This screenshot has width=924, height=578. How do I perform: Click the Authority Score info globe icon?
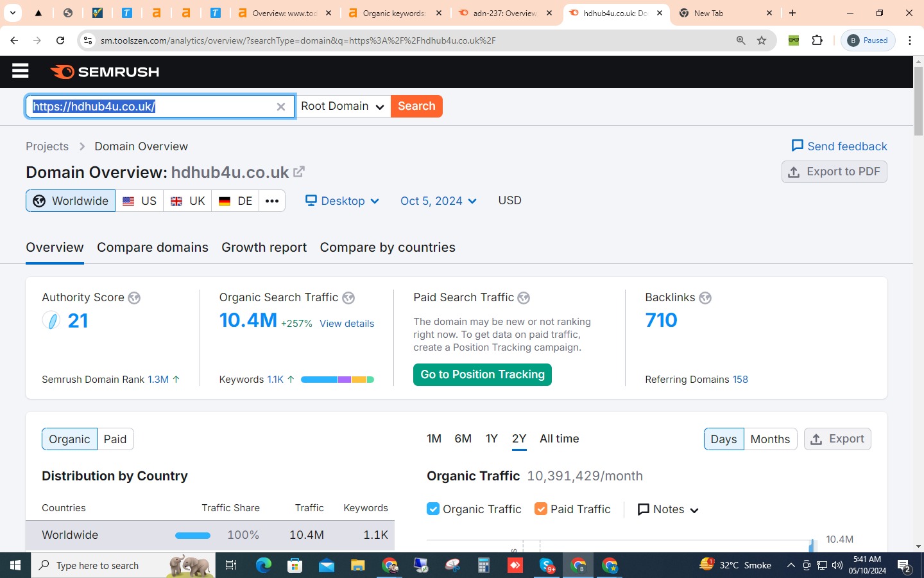[134, 298]
